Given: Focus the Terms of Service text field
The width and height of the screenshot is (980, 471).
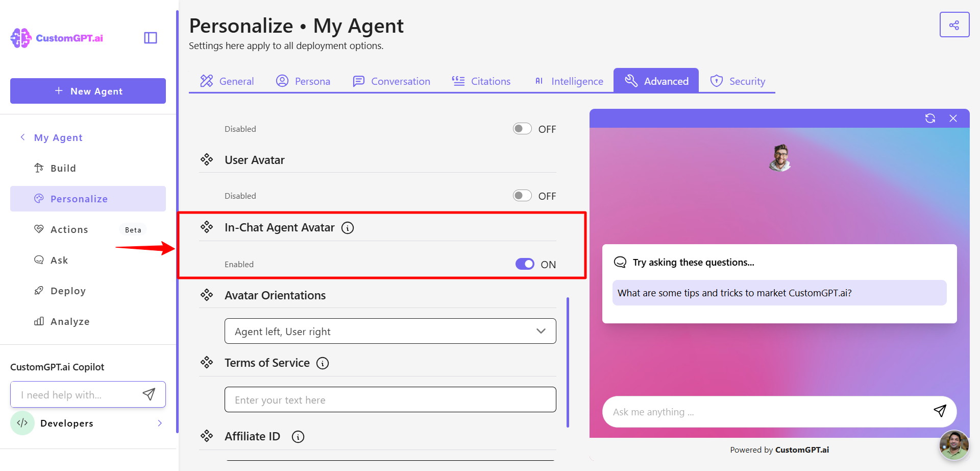Looking at the screenshot, I should pos(390,399).
